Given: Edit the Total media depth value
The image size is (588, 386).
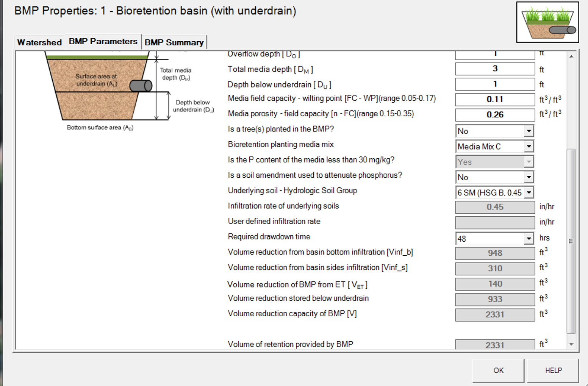Looking at the screenshot, I should pyautogui.click(x=494, y=69).
